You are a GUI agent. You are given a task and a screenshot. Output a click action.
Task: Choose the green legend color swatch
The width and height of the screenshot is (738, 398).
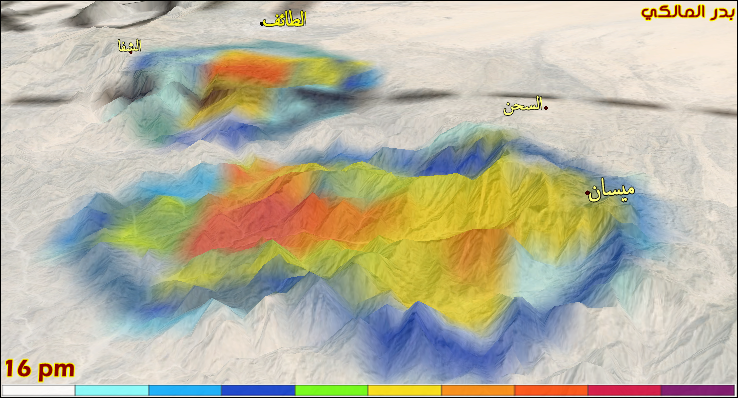331,390
